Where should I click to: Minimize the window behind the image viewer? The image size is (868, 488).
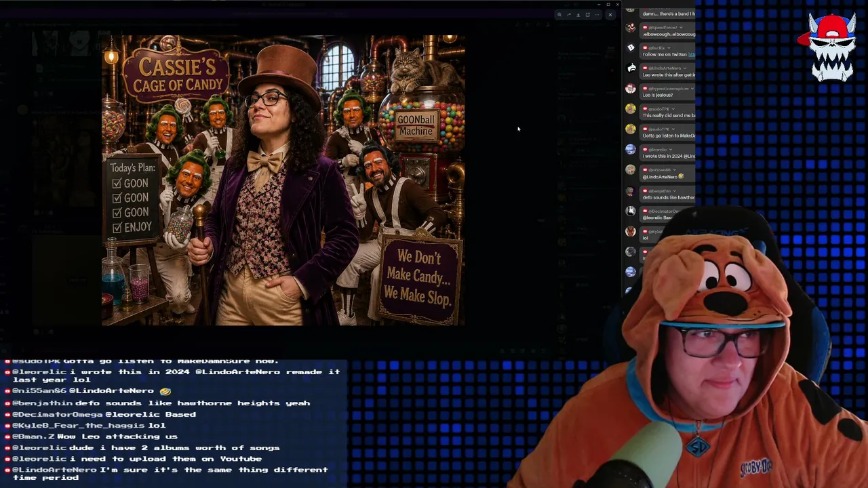(x=599, y=5)
